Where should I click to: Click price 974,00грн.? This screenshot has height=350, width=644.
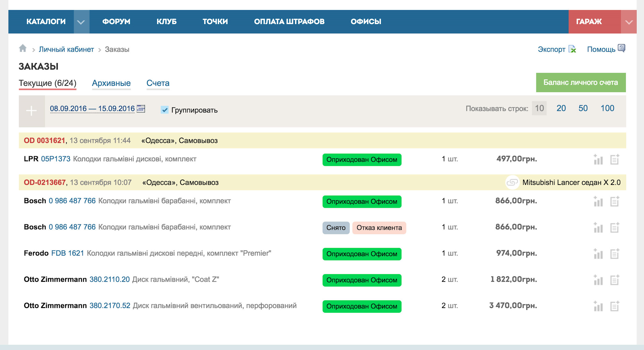pyautogui.click(x=517, y=253)
